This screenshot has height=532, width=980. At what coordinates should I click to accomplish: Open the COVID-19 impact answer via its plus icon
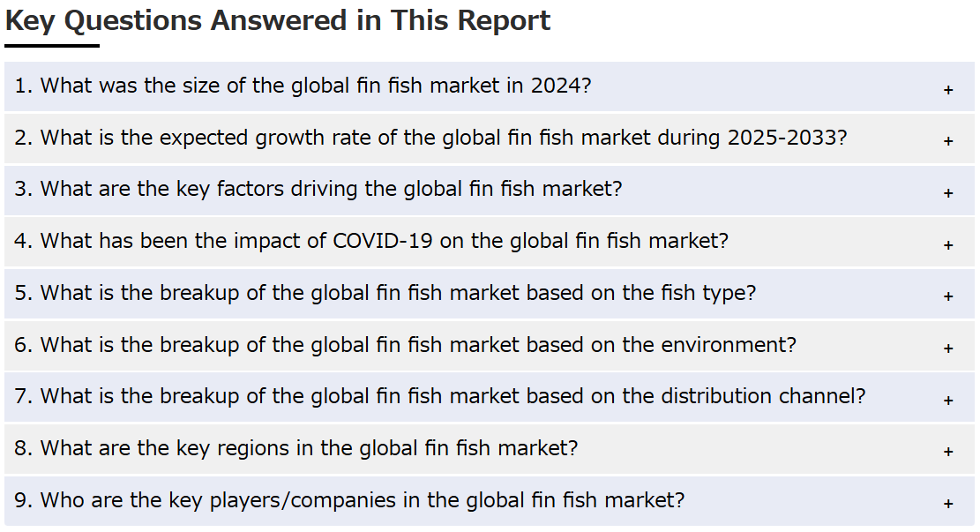[948, 245]
